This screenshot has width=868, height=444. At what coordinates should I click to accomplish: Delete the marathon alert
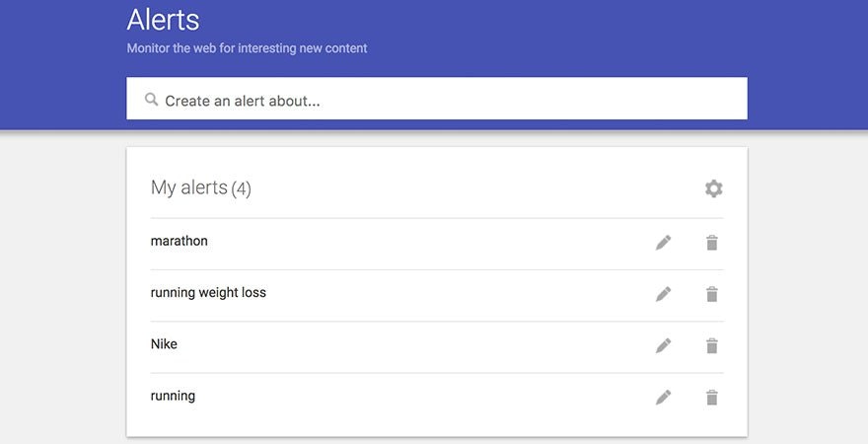coord(712,242)
